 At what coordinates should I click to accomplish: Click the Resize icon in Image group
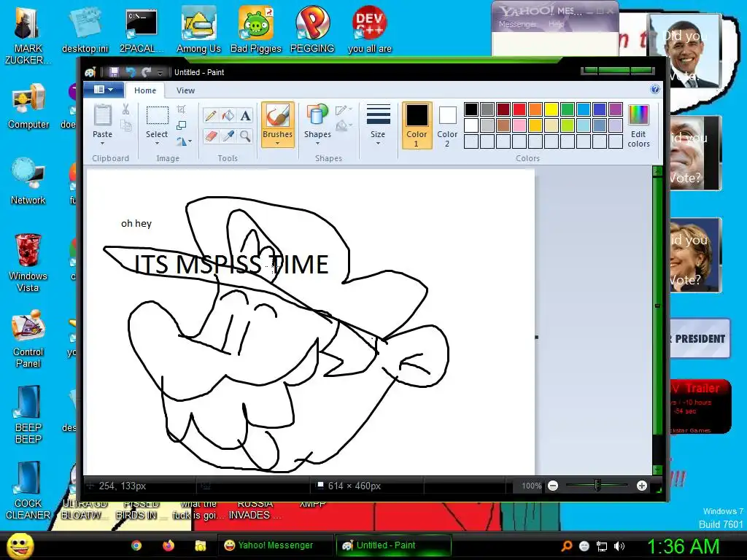(181, 125)
